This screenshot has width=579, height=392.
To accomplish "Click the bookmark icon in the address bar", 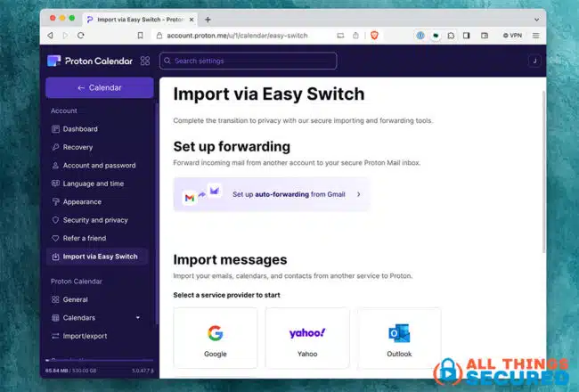I will pyautogui.click(x=140, y=36).
